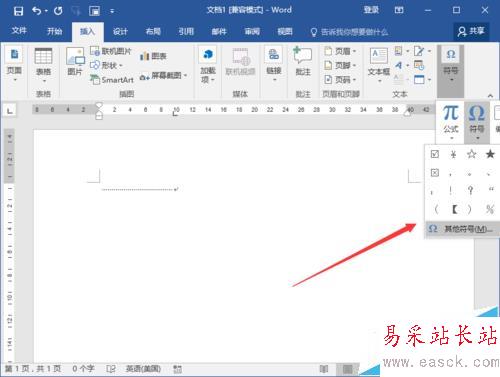This screenshot has width=500, height=377.
Task: Open the undo history dropdown arrow
Action: [46, 11]
